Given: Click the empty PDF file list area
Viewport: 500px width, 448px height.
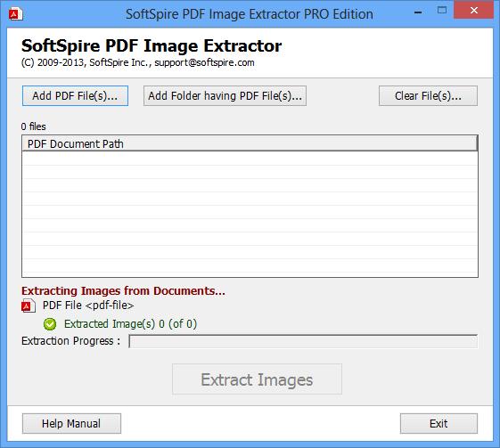Looking at the screenshot, I should (250, 214).
